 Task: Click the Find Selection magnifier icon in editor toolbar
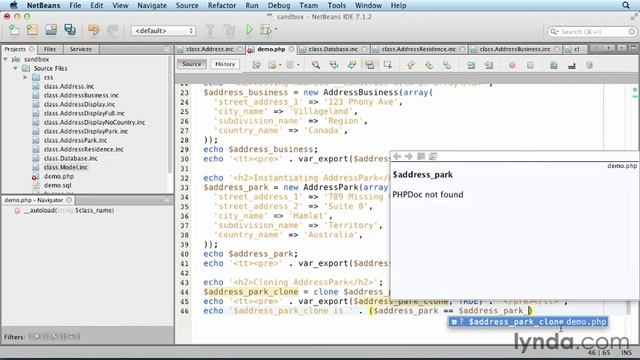tap(316, 65)
